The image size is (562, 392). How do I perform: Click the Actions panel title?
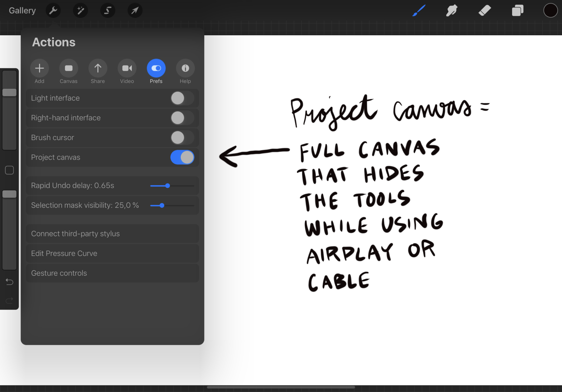tap(54, 42)
